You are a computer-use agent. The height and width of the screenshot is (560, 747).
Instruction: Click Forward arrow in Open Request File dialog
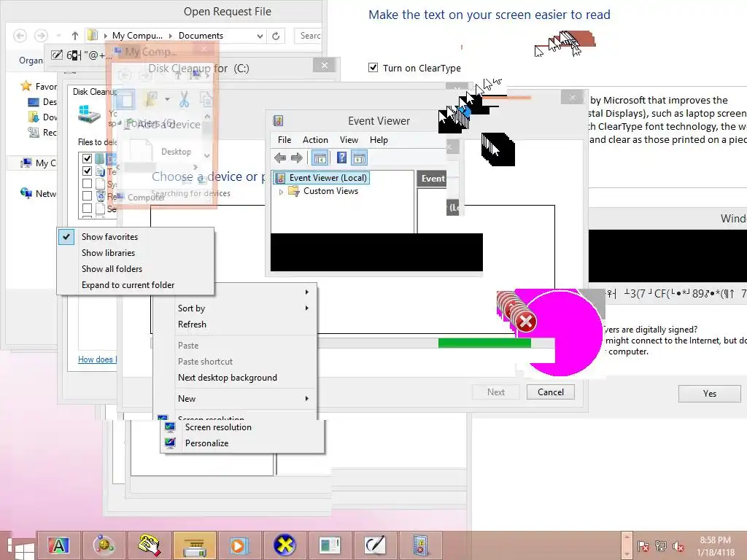click(x=41, y=36)
